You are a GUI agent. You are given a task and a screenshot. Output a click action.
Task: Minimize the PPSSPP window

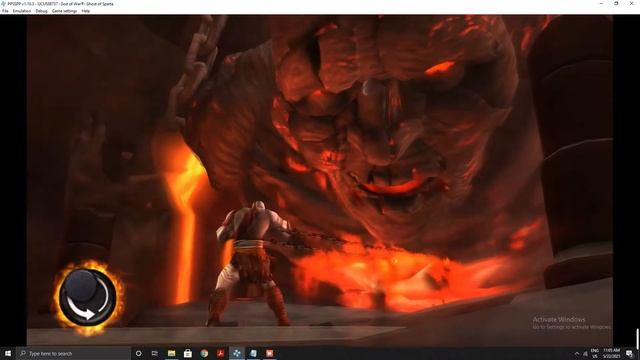[x=601, y=4]
